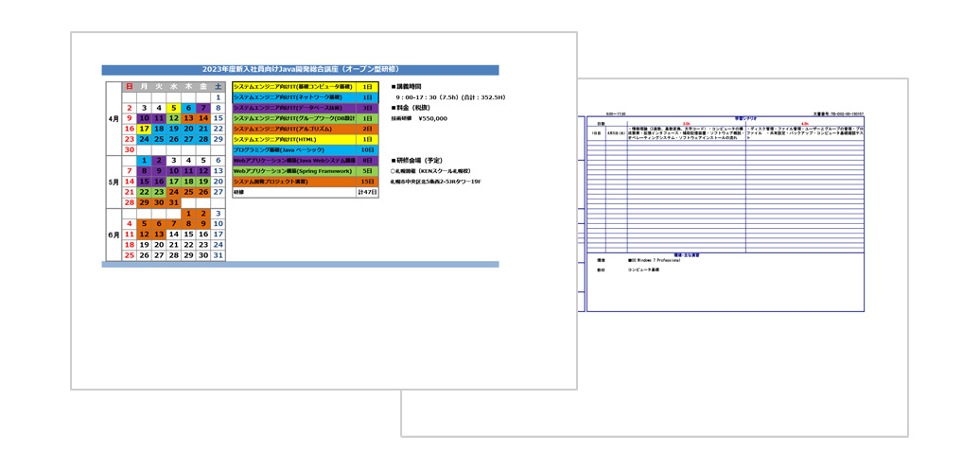Select the 4月 month label in calendar
This screenshot has height=469, width=980.
[x=114, y=118]
